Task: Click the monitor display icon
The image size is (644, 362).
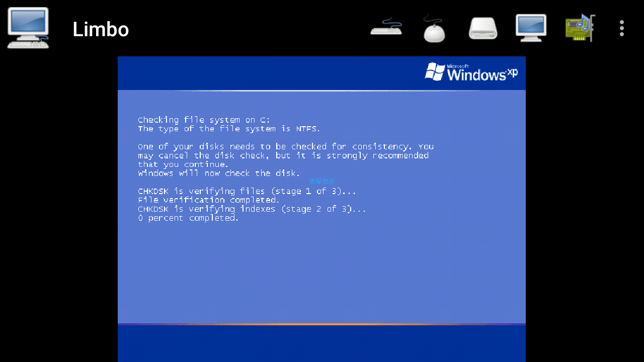Action: click(x=531, y=28)
